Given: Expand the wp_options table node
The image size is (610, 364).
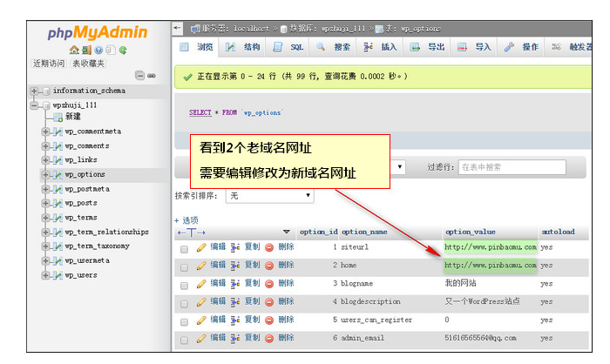Looking at the screenshot, I should [45, 175].
